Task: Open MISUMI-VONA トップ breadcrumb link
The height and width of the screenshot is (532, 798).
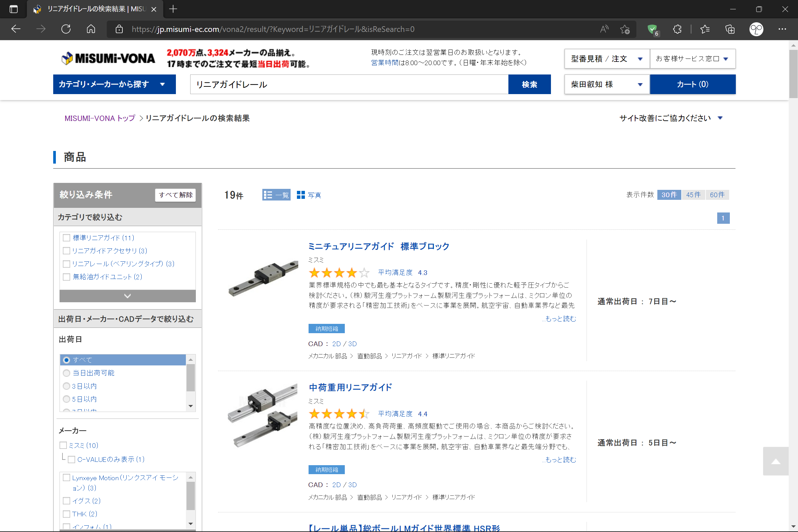Action: coord(100,118)
